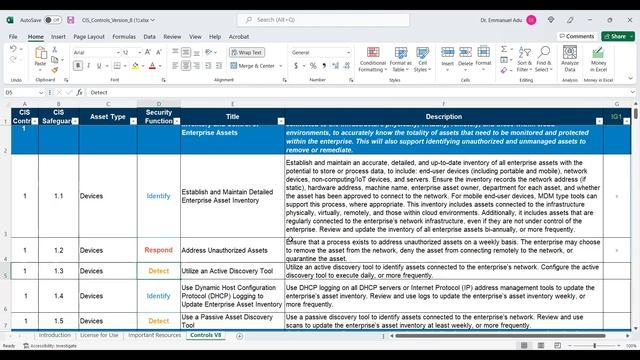Open the File menu
This screenshot has height=360, width=640.
(13, 37)
